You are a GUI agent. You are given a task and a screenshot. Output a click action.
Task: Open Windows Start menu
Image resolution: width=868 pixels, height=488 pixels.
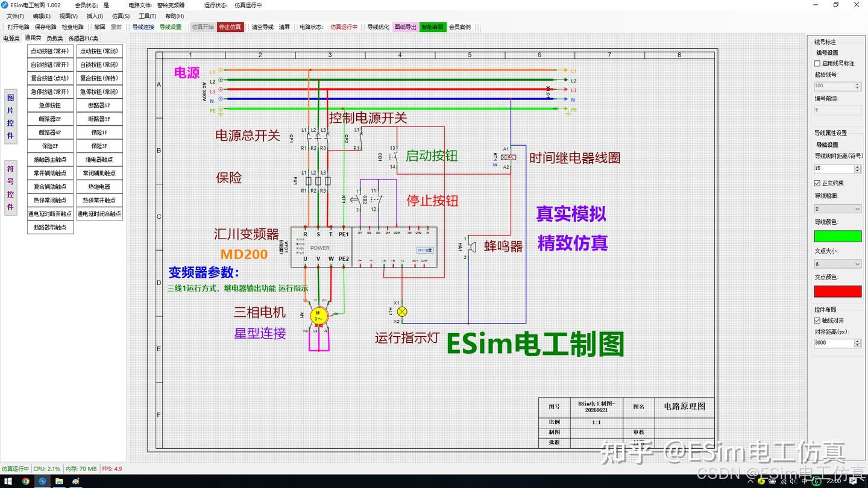pos(7,481)
